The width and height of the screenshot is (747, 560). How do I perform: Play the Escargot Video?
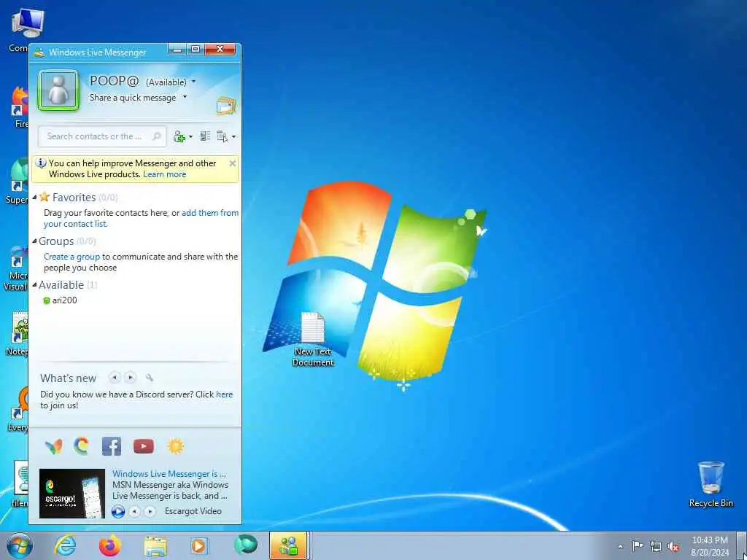117,511
